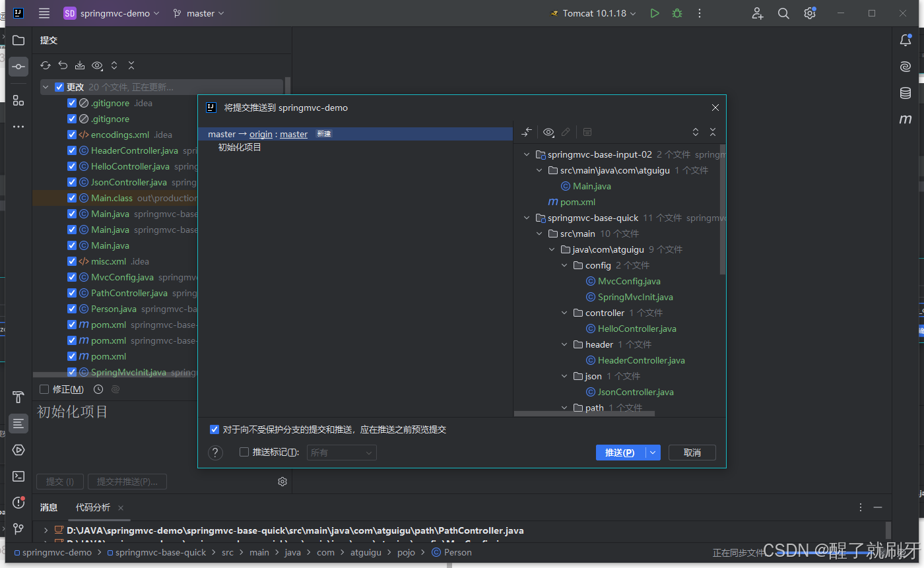Enable the 修正(M) amend checkbox

[44, 389]
